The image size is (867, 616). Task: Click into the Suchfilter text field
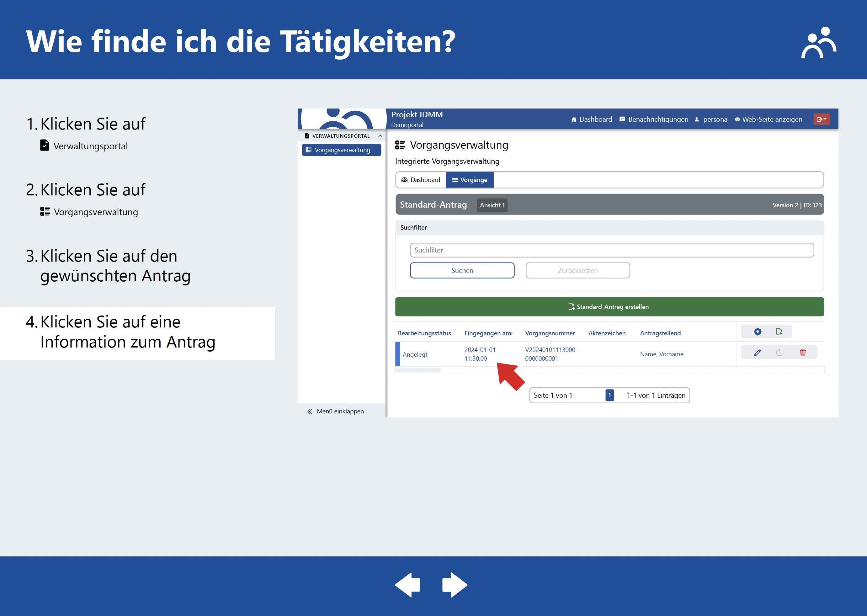click(x=611, y=250)
